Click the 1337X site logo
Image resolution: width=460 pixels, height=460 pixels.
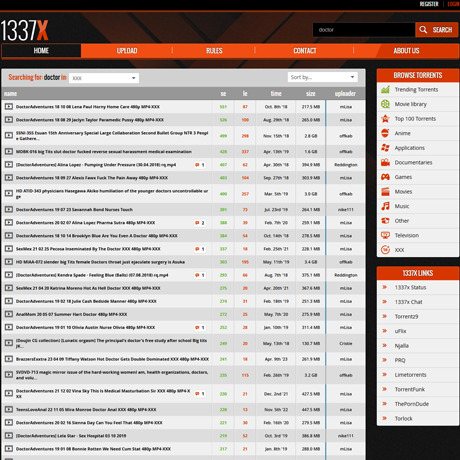tap(24, 31)
